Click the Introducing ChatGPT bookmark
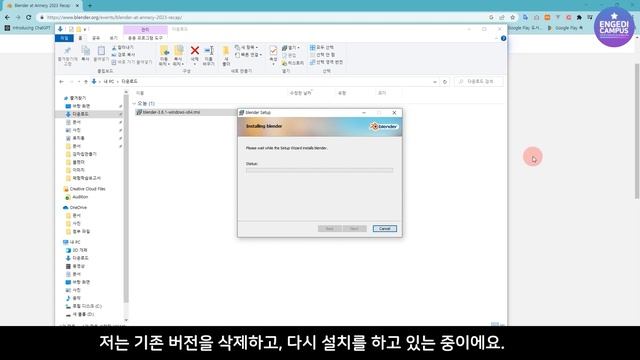 click(x=27, y=28)
